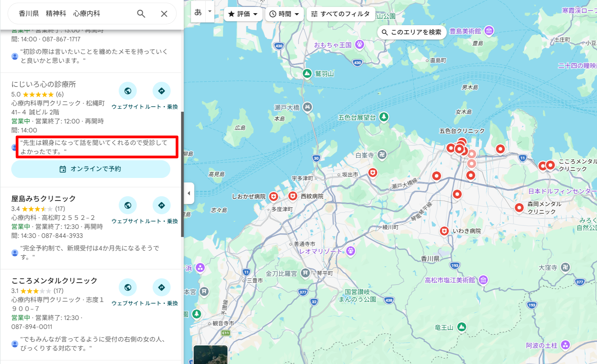This screenshot has height=364, width=597.
Task: Click the 直島町 town label
Action: (x=438, y=60)
